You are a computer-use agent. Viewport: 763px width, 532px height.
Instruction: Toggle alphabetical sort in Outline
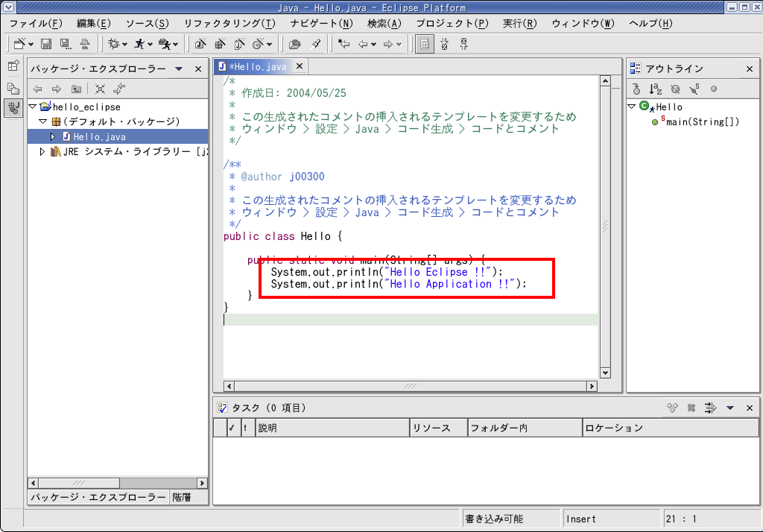656,89
